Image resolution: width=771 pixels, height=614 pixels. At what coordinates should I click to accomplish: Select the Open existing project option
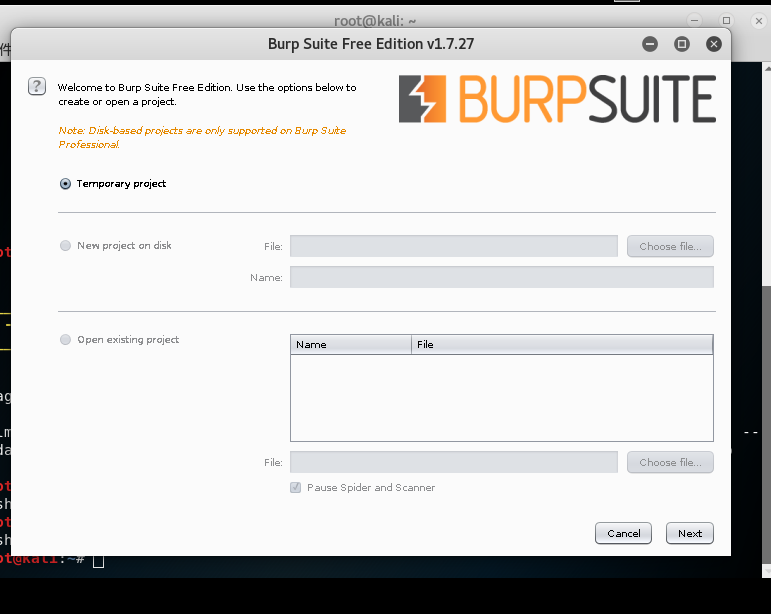tap(65, 340)
